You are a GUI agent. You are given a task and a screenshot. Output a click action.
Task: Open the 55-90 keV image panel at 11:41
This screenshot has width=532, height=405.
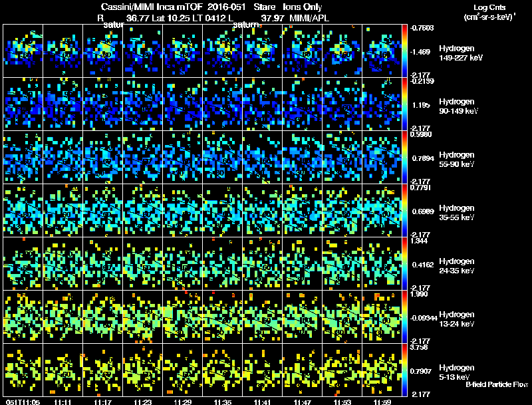click(262, 158)
